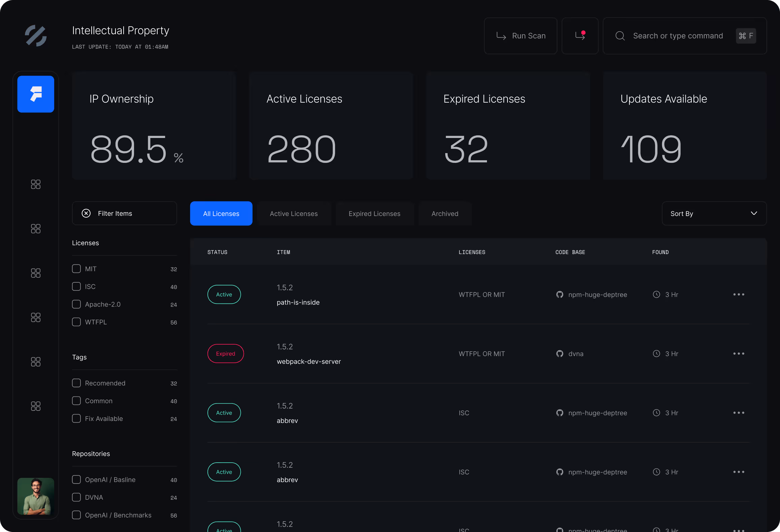780x532 pixels.
Task: Check the WTFPL license filter
Action: click(x=76, y=322)
